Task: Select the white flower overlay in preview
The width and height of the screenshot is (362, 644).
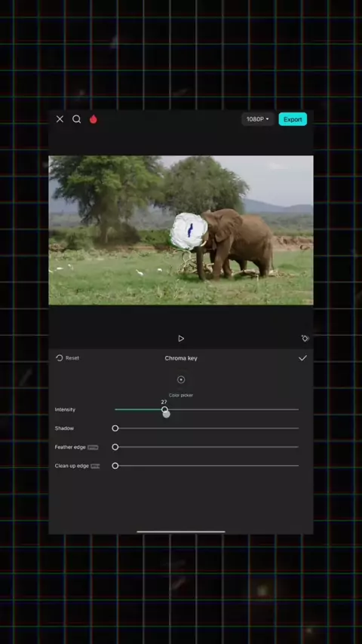Action: (x=189, y=232)
